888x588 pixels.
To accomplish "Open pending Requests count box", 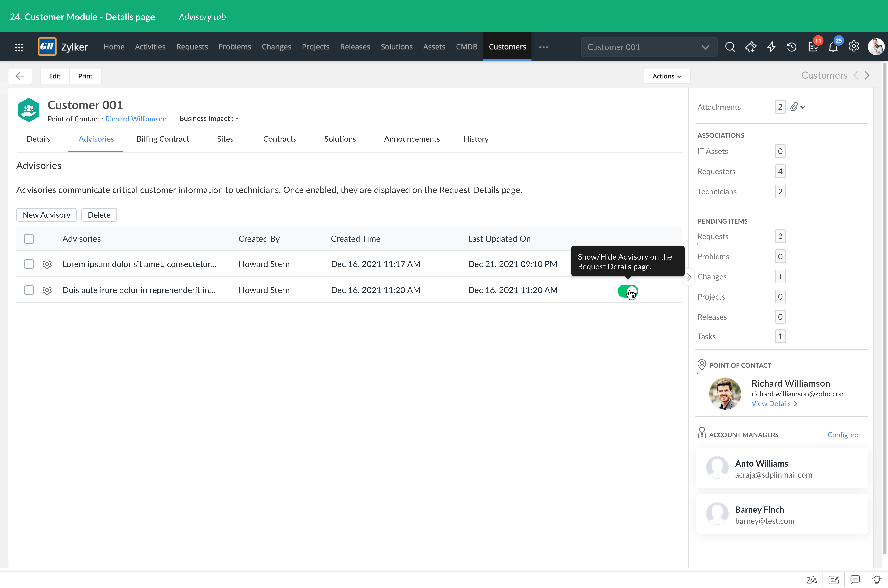I will click(780, 236).
